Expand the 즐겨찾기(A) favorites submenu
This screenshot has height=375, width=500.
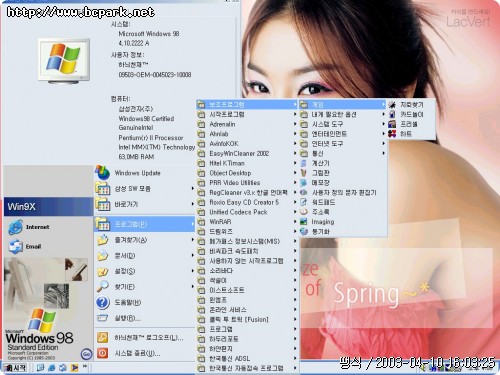point(144,240)
